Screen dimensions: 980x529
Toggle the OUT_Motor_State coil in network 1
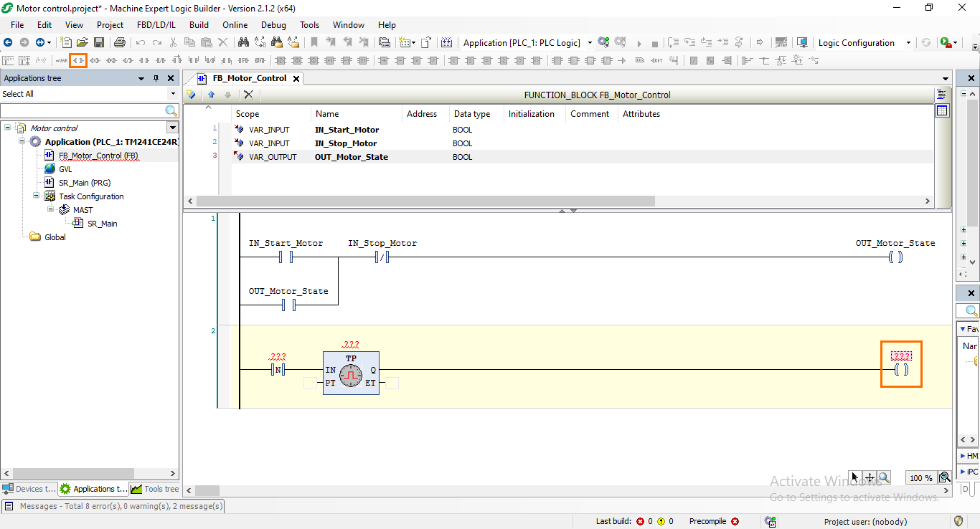point(895,256)
